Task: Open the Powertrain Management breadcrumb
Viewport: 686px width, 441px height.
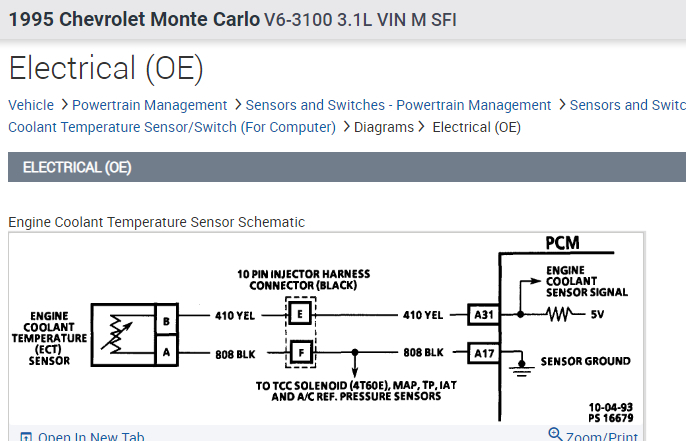Action: [150, 105]
